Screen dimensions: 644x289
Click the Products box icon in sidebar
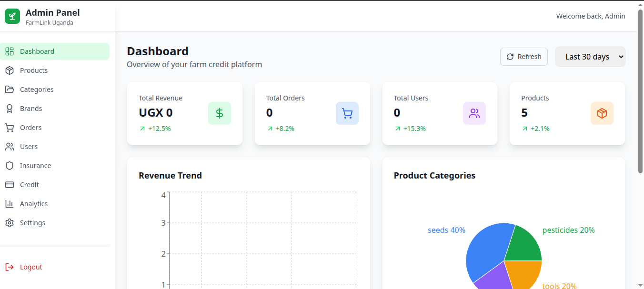pos(10,70)
